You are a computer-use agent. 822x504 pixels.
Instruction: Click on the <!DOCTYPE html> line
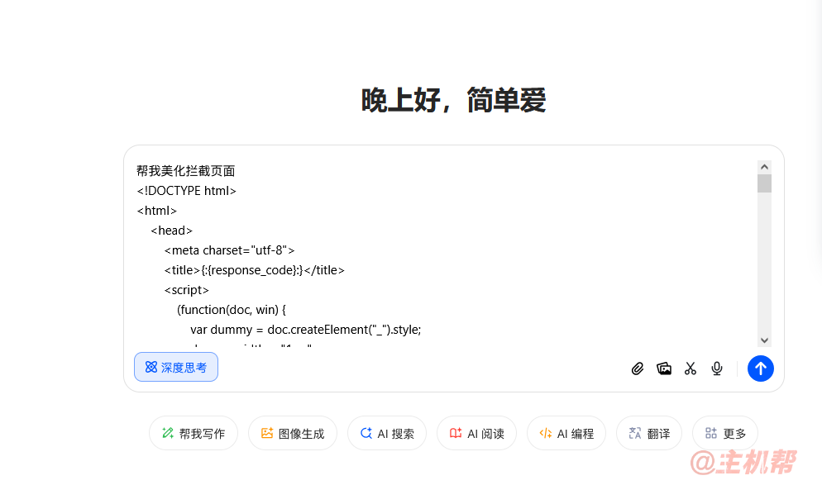pyautogui.click(x=187, y=191)
